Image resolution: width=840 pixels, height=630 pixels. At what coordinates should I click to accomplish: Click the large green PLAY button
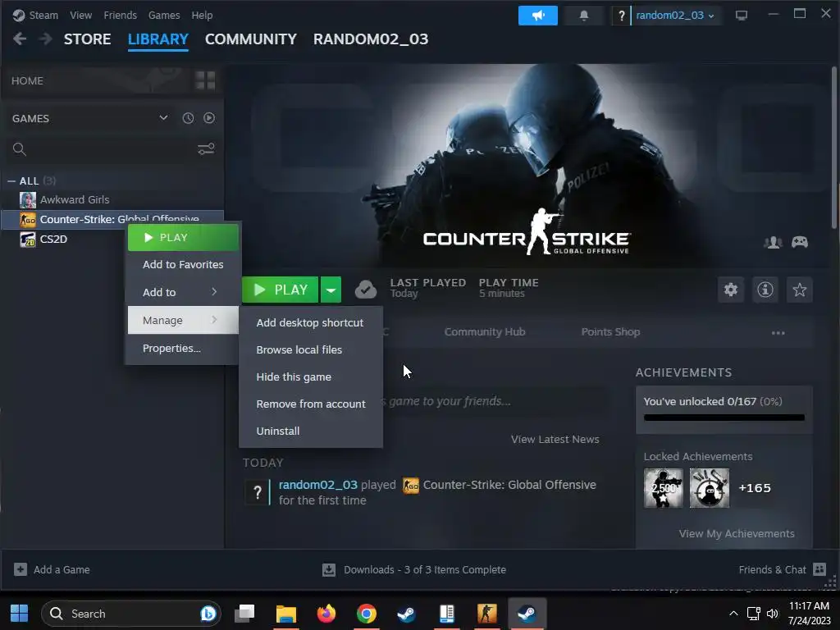point(281,290)
